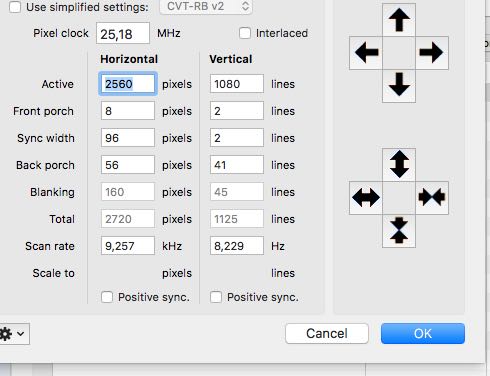Click the stretch vertically double arrow
The image size is (490, 376).
[x=399, y=165]
